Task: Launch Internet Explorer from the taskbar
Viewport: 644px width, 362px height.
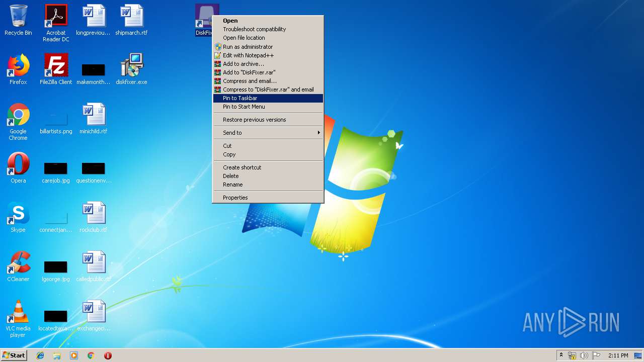Action: click(40, 355)
